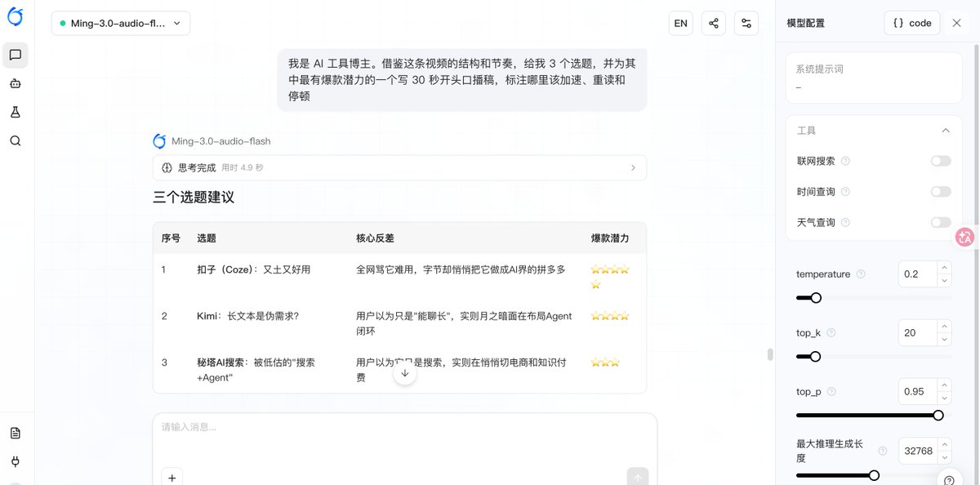Click the 最大推理生成长度 slider handle
The width and height of the screenshot is (980, 485).
pyautogui.click(x=874, y=474)
